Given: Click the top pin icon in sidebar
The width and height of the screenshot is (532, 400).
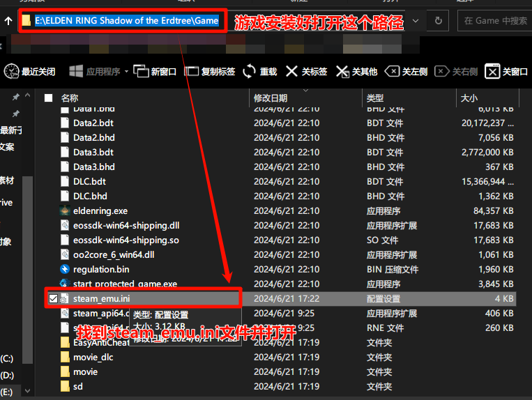Looking at the screenshot, I should [x=15, y=97].
